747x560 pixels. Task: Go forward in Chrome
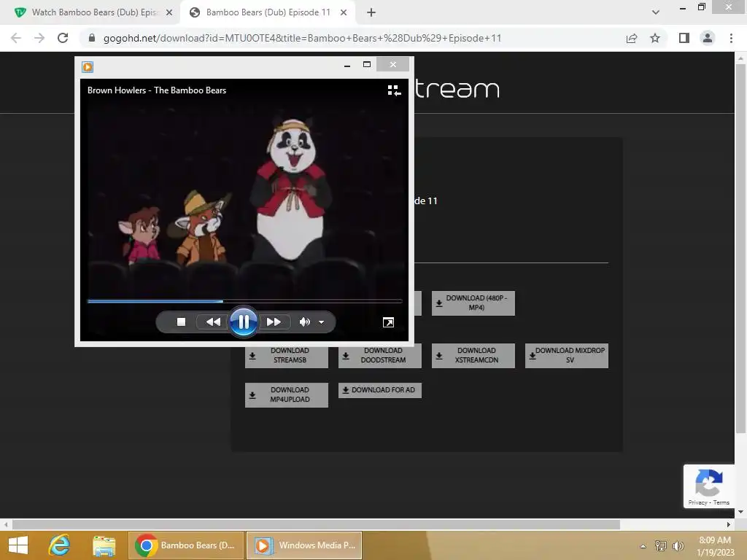(x=39, y=38)
